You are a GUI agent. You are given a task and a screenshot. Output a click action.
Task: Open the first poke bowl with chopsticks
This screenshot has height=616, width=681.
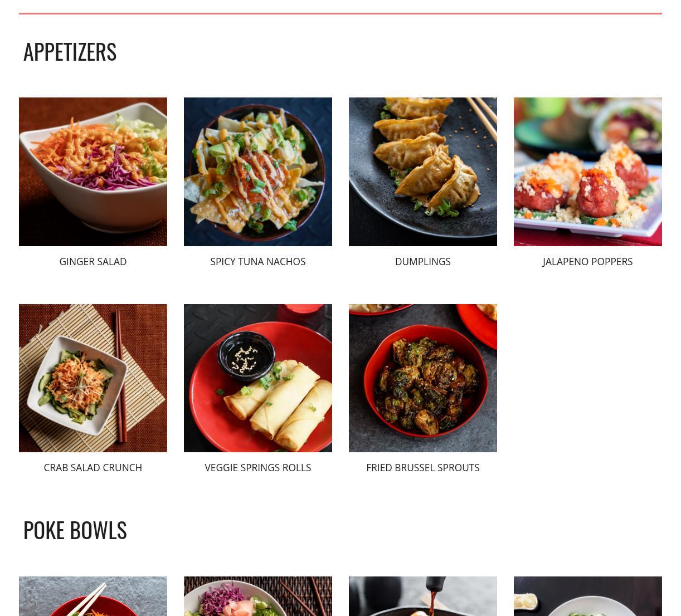tap(93, 596)
